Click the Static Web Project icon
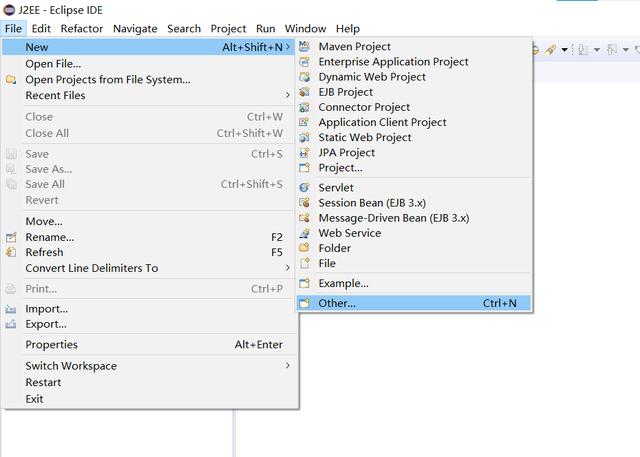 point(304,137)
